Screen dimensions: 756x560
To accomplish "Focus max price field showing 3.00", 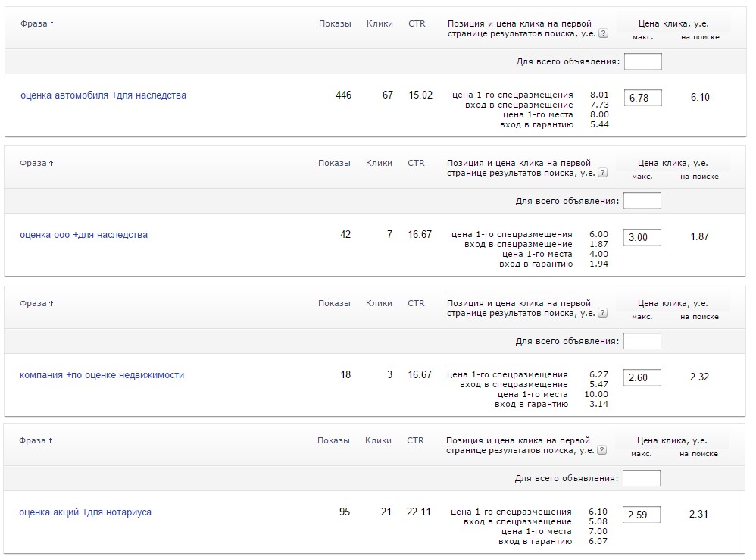I will 642,237.
